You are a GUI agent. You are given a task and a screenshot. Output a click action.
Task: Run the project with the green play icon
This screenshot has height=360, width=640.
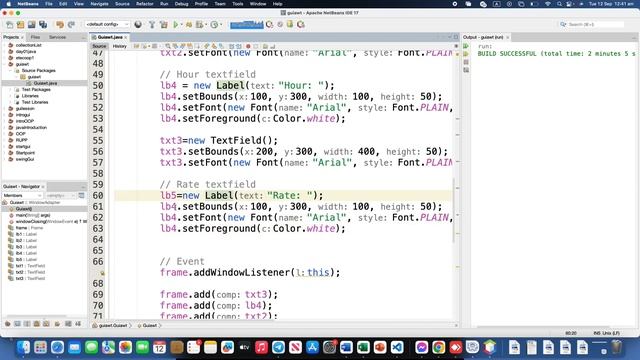pos(176,24)
